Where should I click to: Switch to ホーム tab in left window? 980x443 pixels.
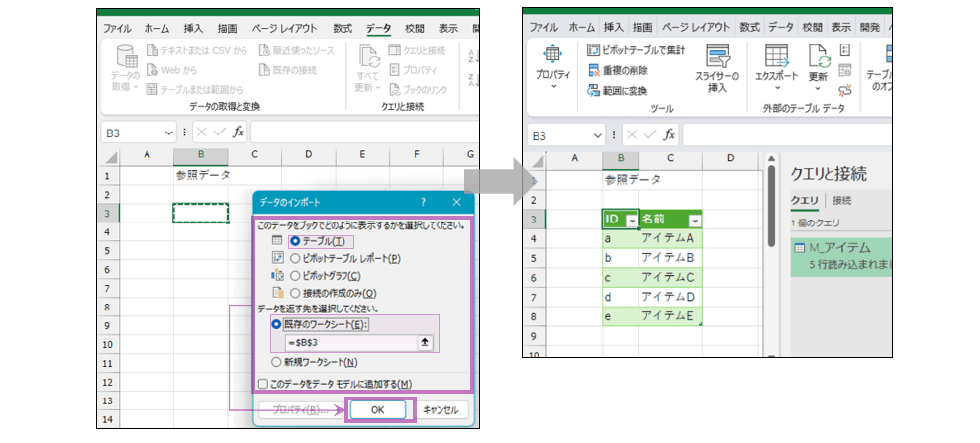tap(156, 28)
